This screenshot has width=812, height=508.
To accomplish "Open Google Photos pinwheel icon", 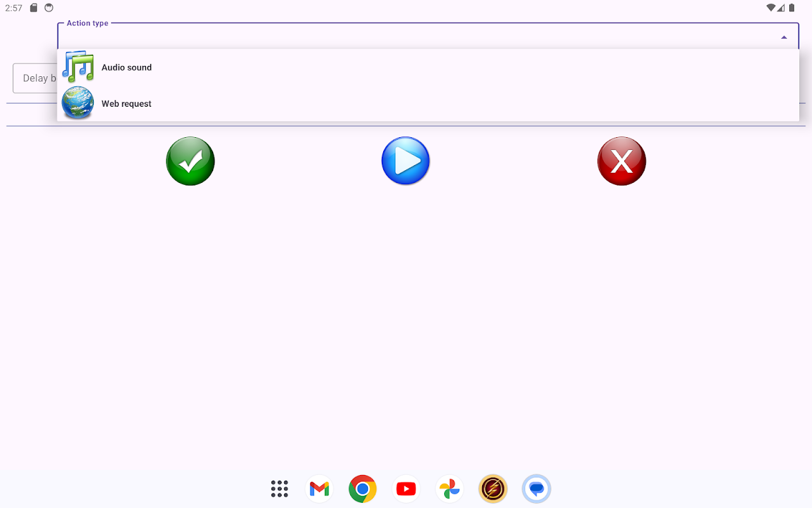I will click(x=449, y=489).
